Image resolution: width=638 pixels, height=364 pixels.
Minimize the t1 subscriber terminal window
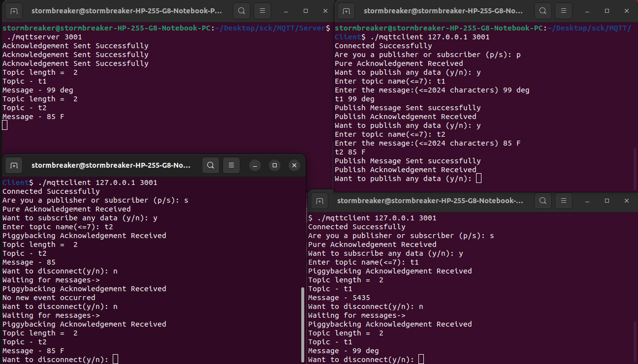coord(587,201)
